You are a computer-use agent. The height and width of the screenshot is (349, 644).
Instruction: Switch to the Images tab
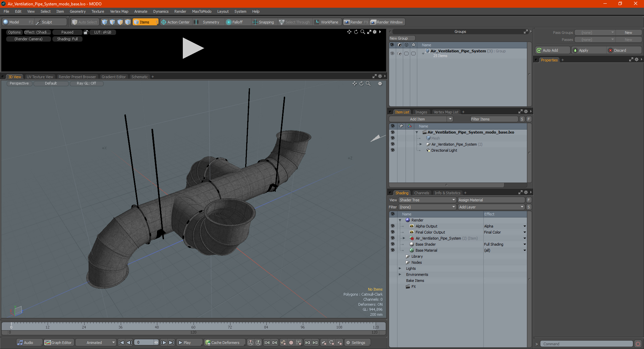tap(421, 112)
